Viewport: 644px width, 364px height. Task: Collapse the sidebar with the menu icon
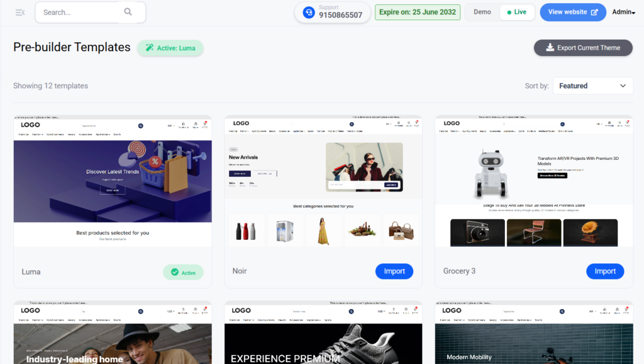pos(19,13)
